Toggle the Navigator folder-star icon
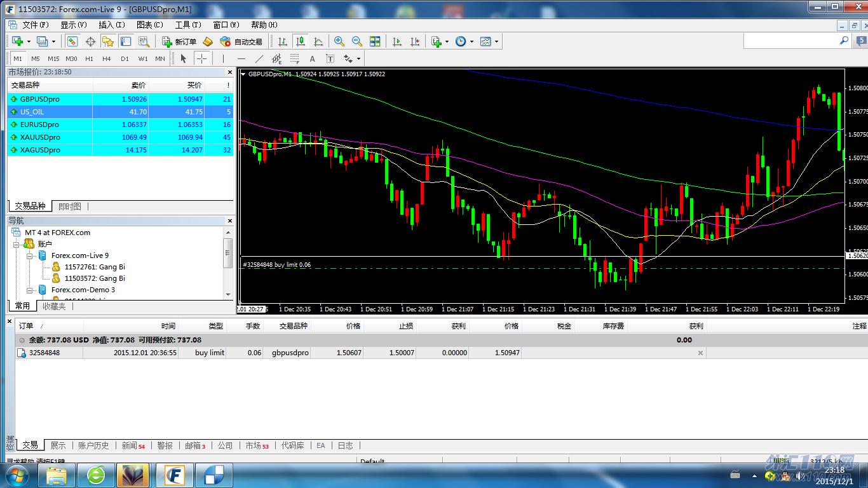The width and height of the screenshot is (868, 488). click(x=108, y=41)
